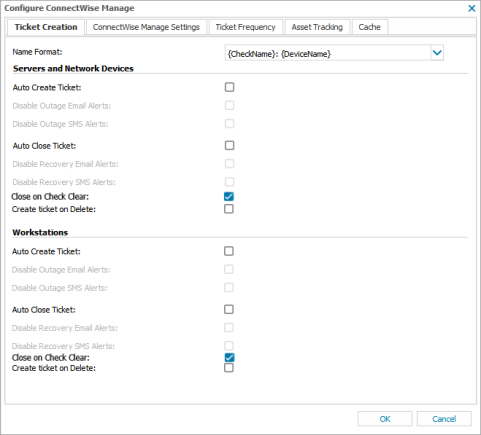Image resolution: width=481 pixels, height=435 pixels.
Task: Expand the Name Format dropdown arrow
Action: pos(437,53)
